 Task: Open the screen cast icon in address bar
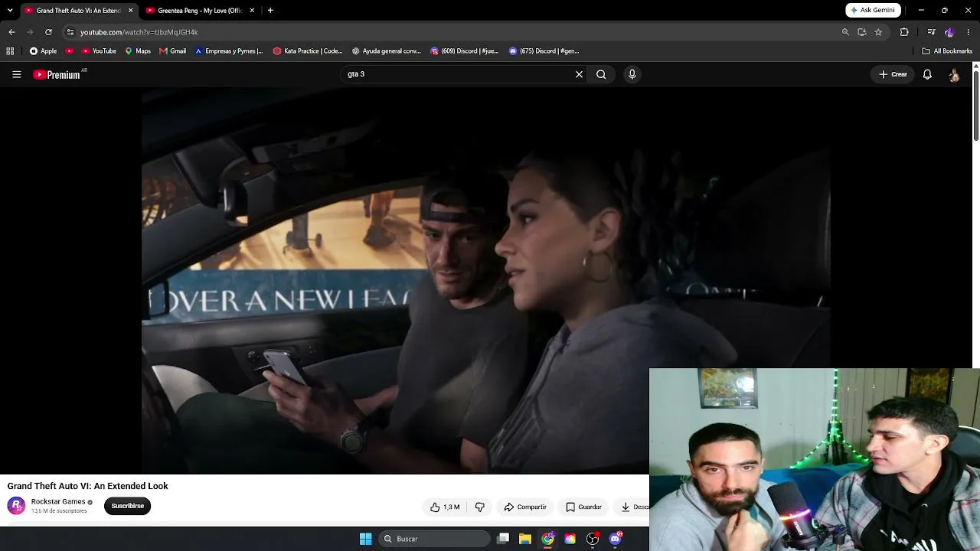[x=862, y=32]
